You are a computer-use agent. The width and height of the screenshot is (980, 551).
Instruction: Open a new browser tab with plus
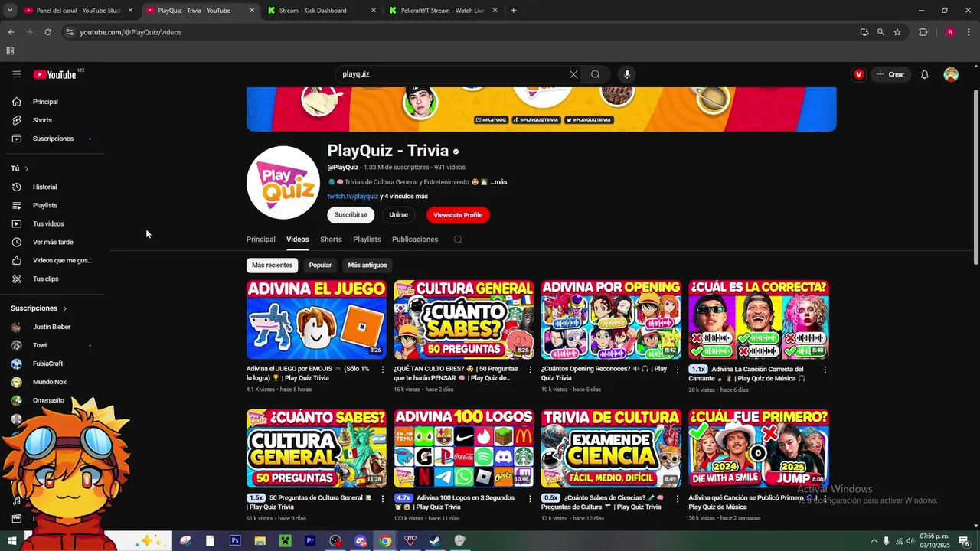click(513, 11)
